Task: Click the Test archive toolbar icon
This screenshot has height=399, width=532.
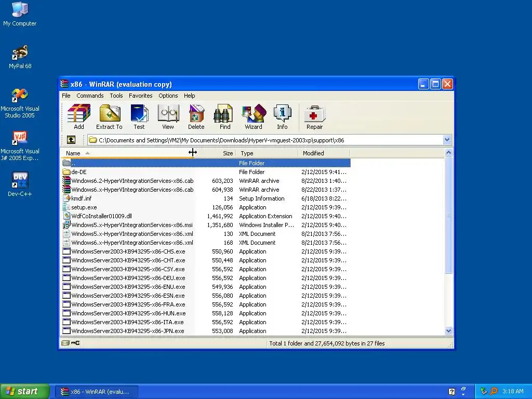Action: pos(139,117)
